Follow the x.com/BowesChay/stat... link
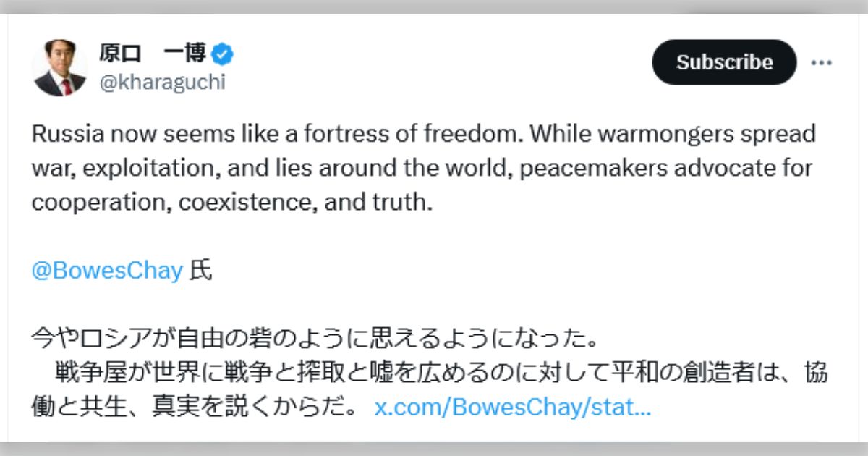868x456 pixels. click(x=513, y=408)
